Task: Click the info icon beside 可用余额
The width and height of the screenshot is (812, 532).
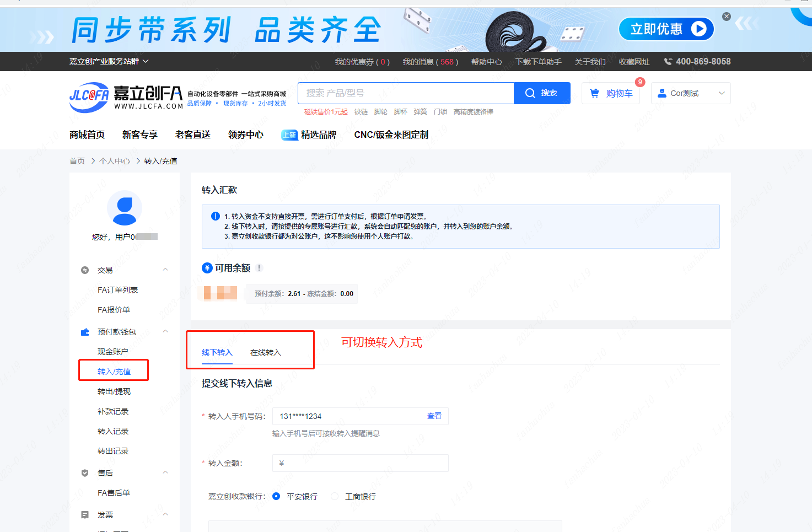Action: tap(259, 268)
